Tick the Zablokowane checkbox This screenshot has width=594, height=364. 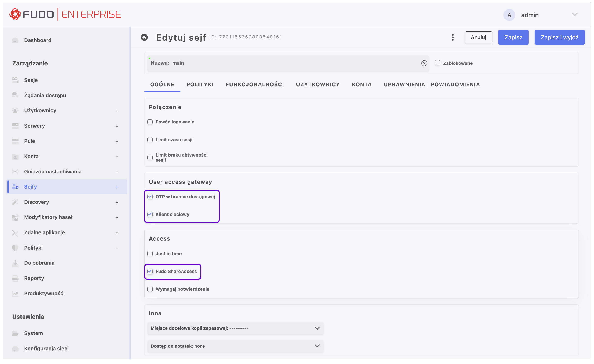point(437,63)
